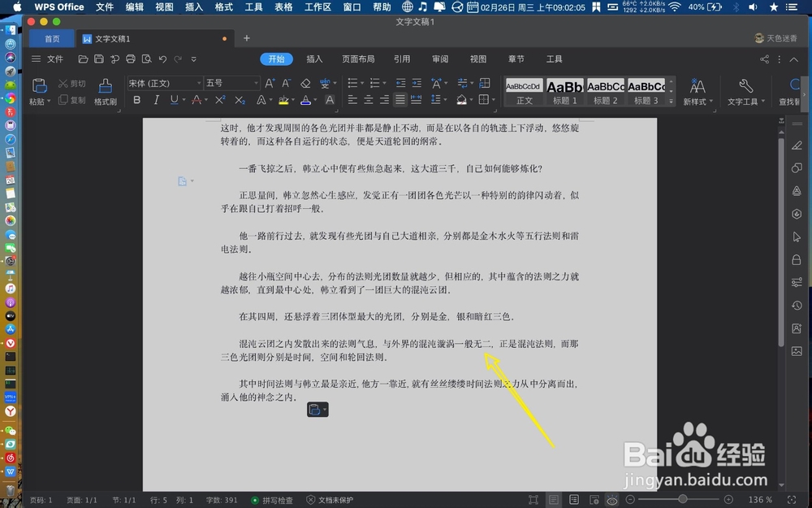Viewport: 812px width, 508px height.
Task: Apply the 标题 1 heading style
Action: pos(565,93)
